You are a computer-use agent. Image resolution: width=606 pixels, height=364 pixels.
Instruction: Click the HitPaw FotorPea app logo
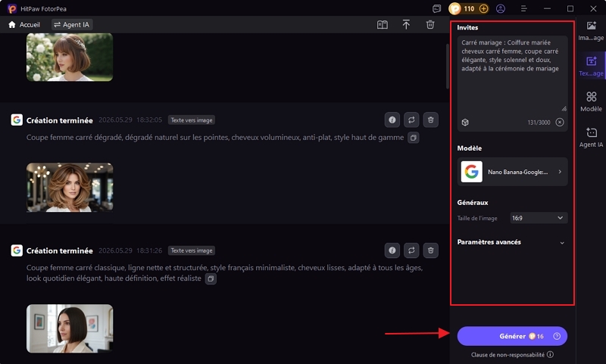[12, 8]
